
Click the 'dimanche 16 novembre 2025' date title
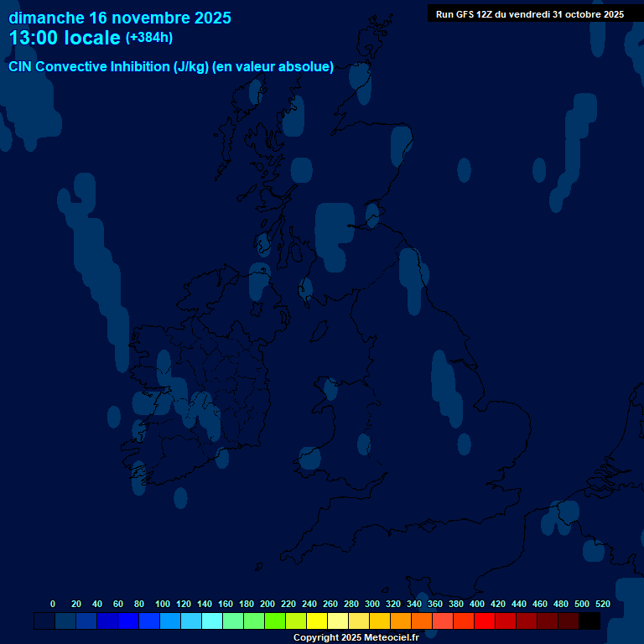120,18
